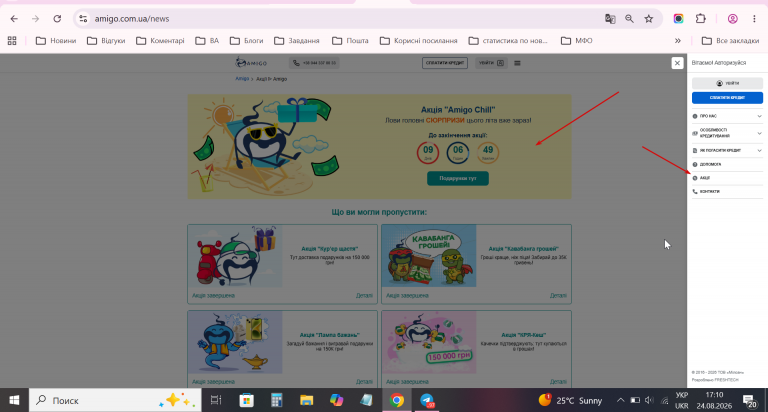
Task: Show hidden bookmarks with the double chevron
Action: click(x=678, y=41)
